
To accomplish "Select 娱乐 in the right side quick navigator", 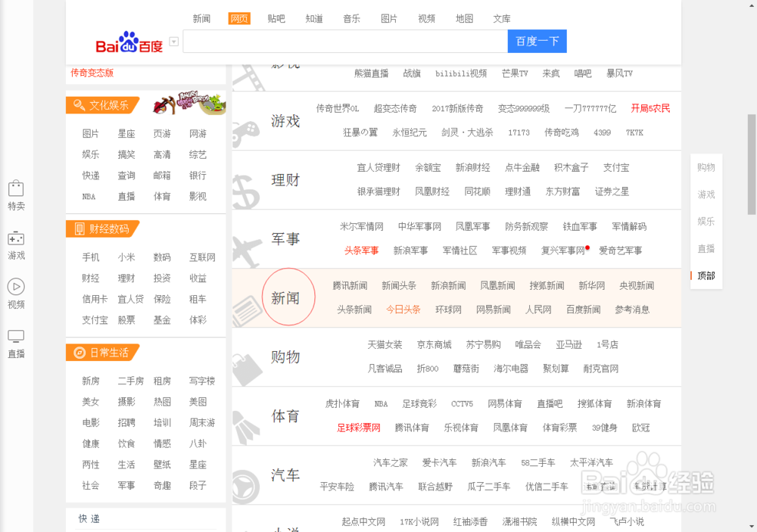I will (x=706, y=222).
